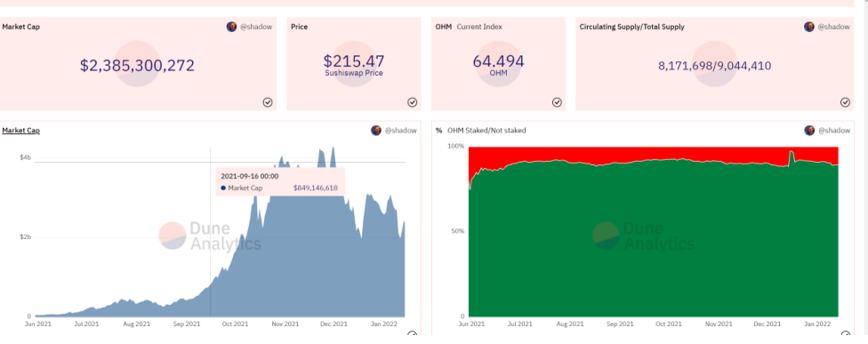
Task: Open @shadow profile link on OHM Staked chart
Action: coord(833,131)
